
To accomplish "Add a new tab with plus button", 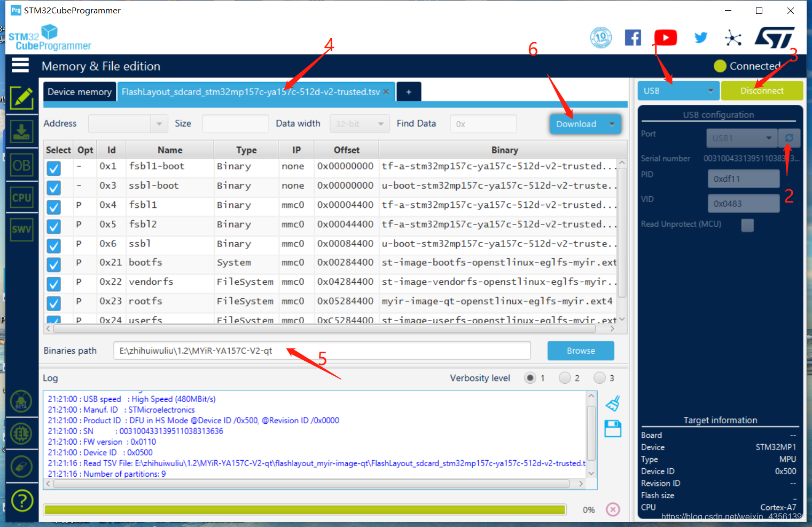I will (x=409, y=92).
